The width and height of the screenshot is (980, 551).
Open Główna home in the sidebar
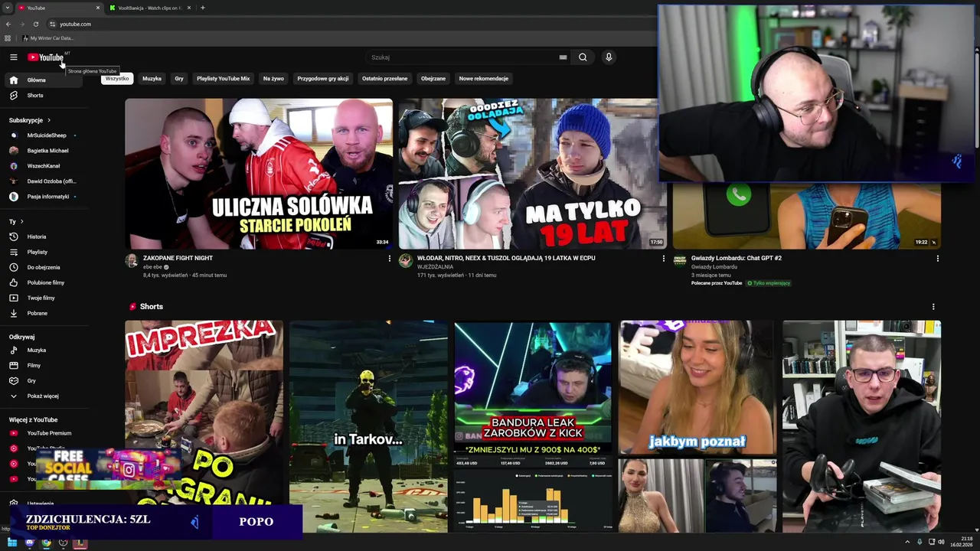44,80
